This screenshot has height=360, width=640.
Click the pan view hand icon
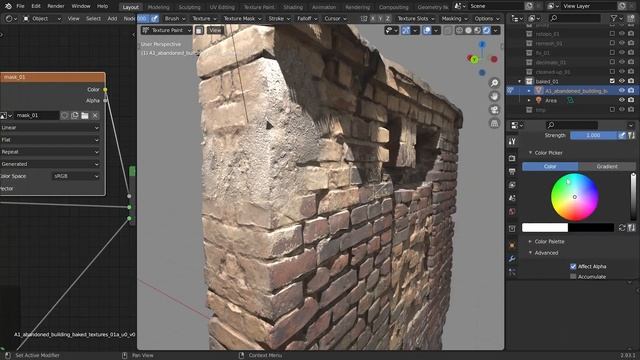coord(494,96)
